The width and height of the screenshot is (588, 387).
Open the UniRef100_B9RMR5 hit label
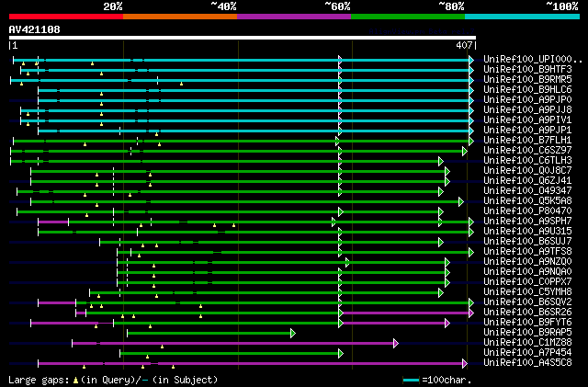point(527,80)
